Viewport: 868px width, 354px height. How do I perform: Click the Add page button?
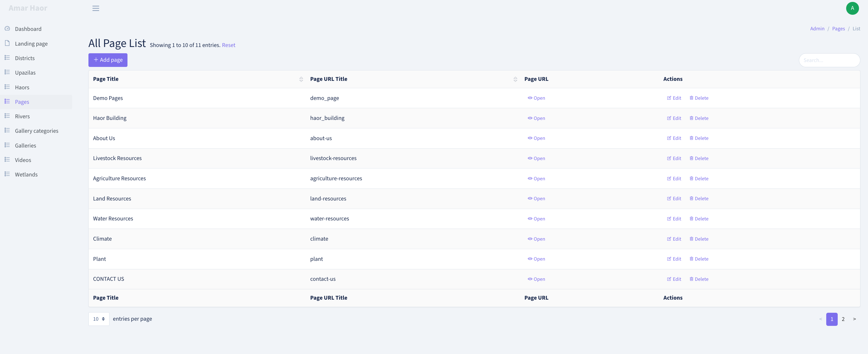(x=108, y=60)
